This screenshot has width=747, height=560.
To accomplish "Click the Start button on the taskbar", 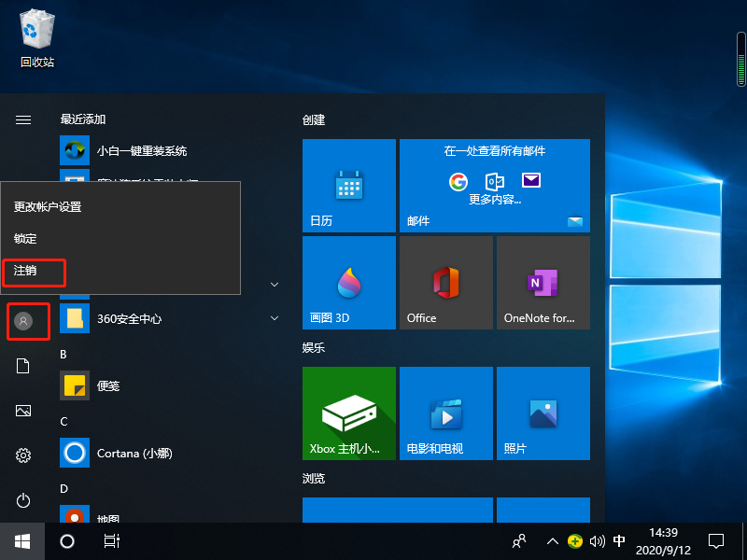I will [x=22, y=541].
